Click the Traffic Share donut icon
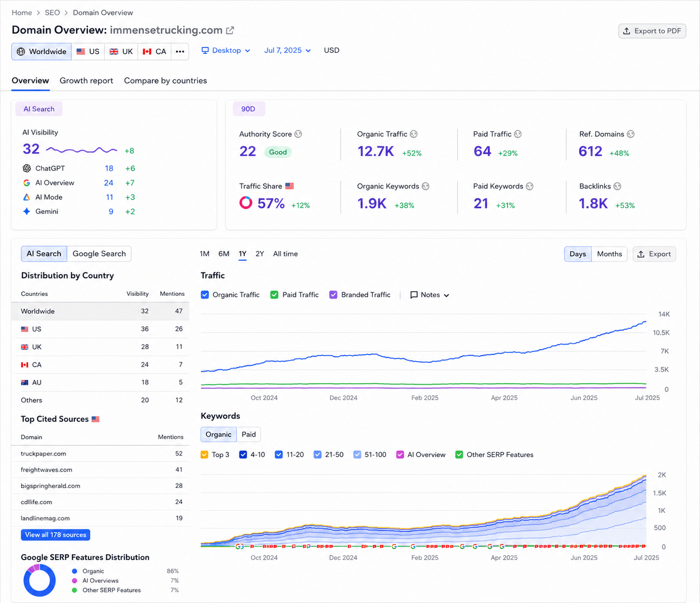Screen dimensions: 700x603 pyautogui.click(x=246, y=203)
